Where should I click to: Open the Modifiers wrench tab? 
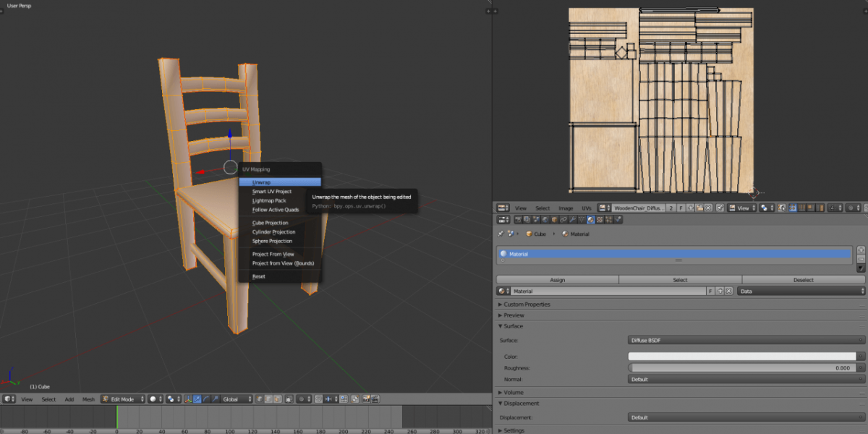click(x=571, y=220)
